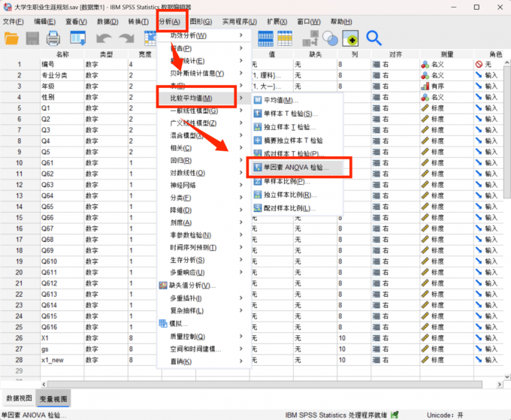This screenshot has height=420, width=511.
Task: Click the Find magnifier icon in toolbar
Action: [x=373, y=38]
